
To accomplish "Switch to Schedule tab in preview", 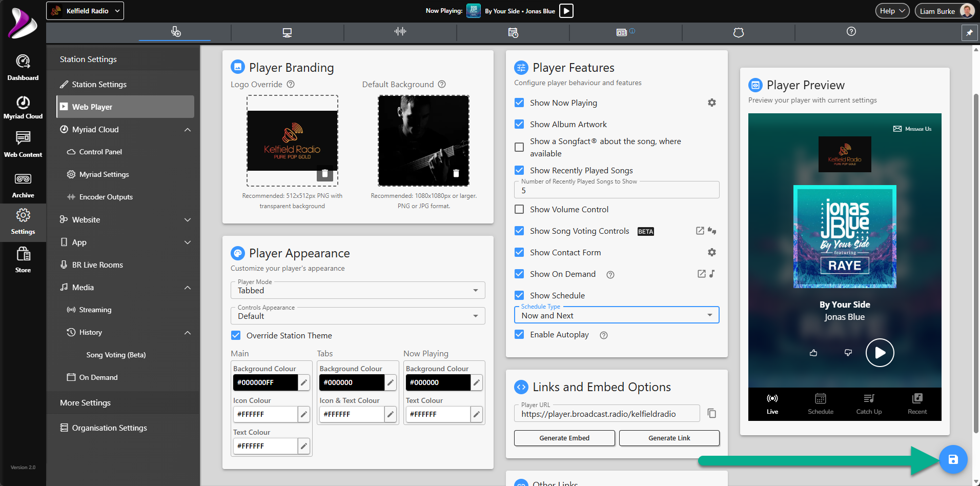I will (821, 403).
